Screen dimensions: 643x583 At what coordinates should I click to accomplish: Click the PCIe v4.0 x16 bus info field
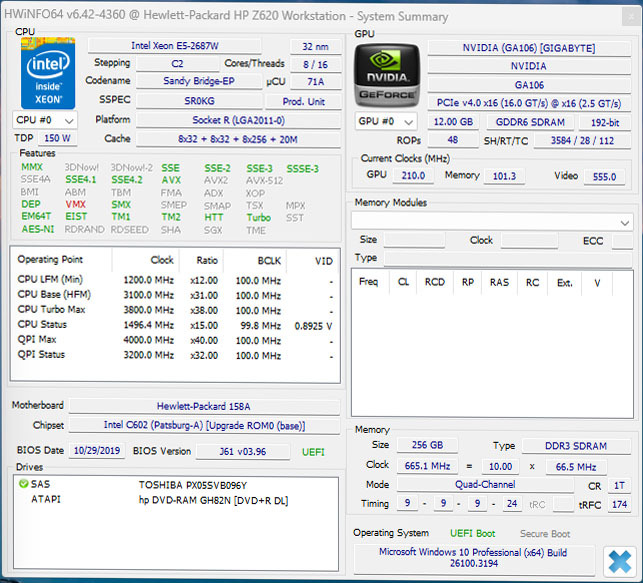[529, 103]
